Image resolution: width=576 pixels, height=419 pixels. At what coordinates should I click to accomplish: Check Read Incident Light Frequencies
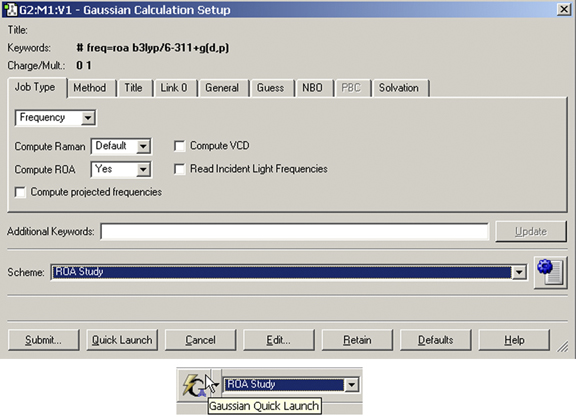click(179, 169)
